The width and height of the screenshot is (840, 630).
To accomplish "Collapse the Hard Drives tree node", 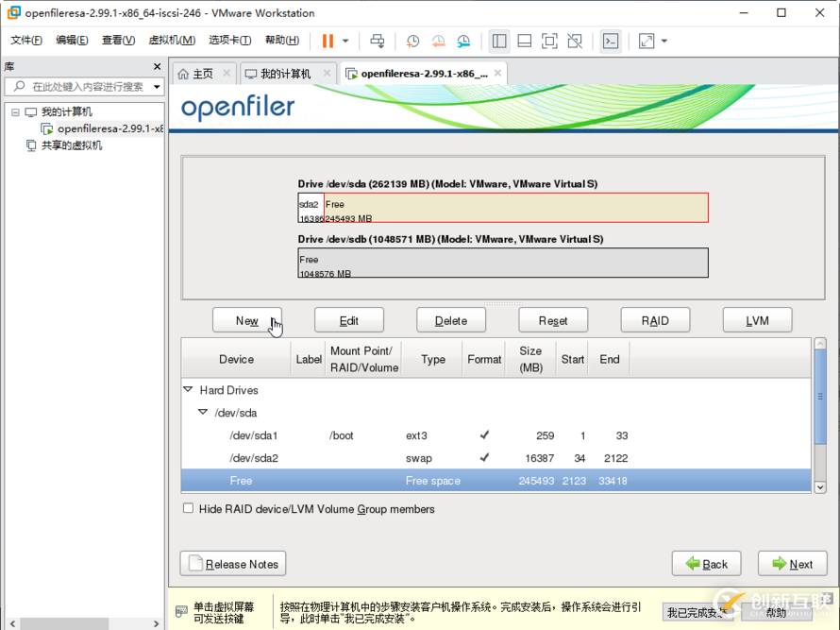I will [188, 389].
